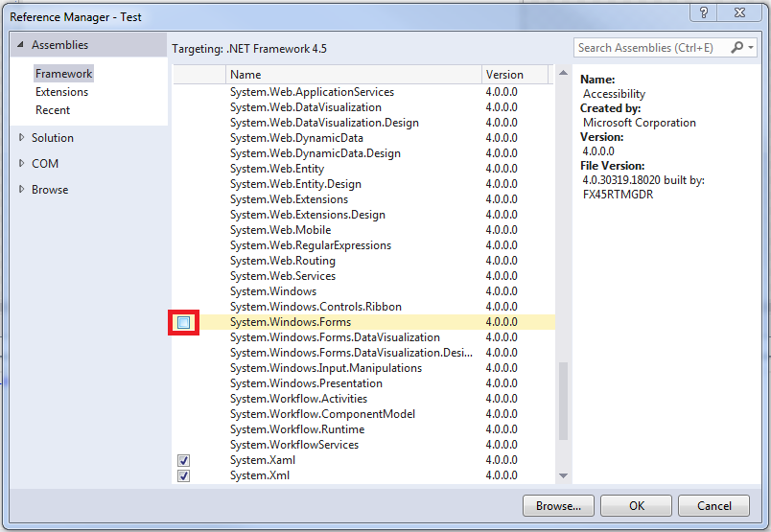Viewport: 771px width, 532px height.
Task: Select System.Workflow.Runtime row
Action: click(x=363, y=429)
